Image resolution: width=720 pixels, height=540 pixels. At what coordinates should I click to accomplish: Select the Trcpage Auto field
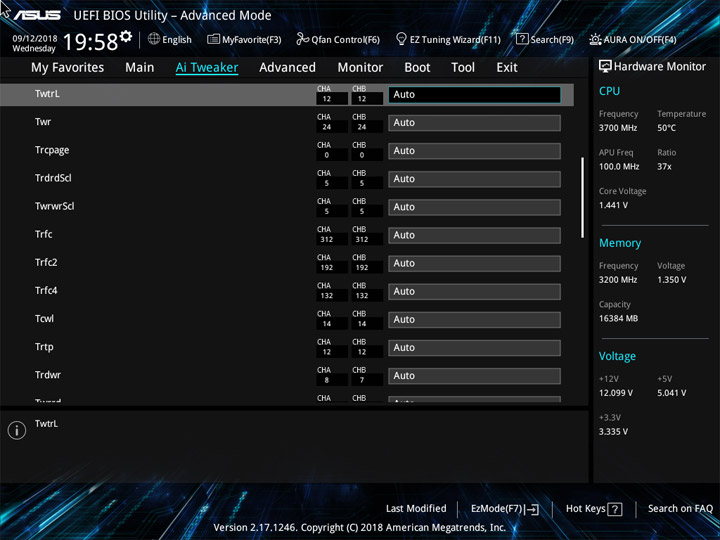[x=474, y=151]
